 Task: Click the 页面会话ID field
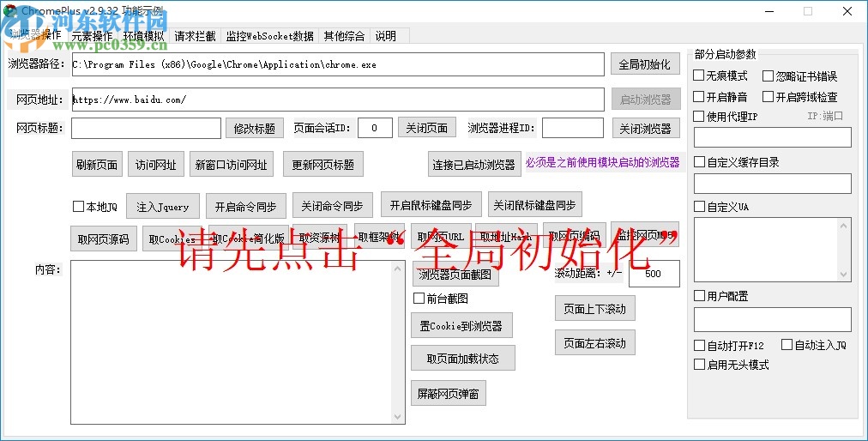pos(375,128)
